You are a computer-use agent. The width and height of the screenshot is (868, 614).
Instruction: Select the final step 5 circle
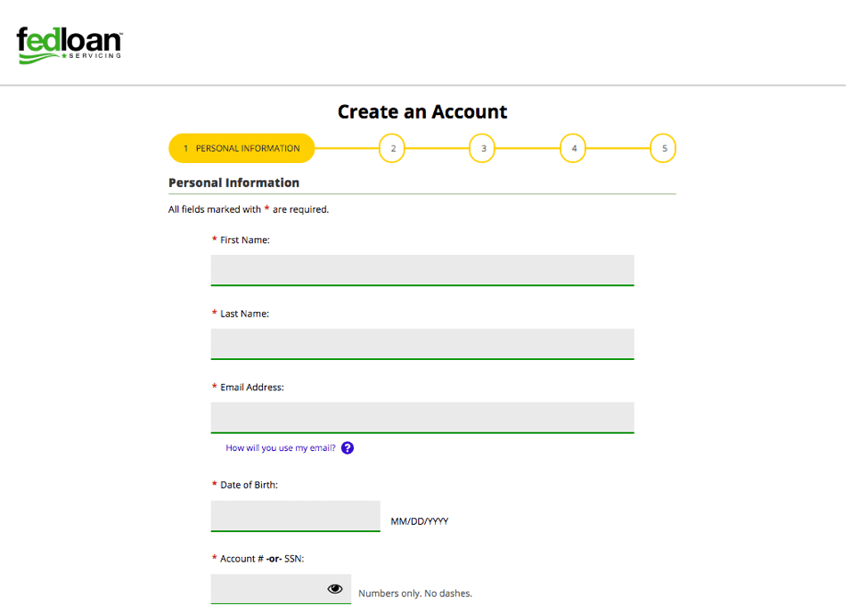coord(663,148)
